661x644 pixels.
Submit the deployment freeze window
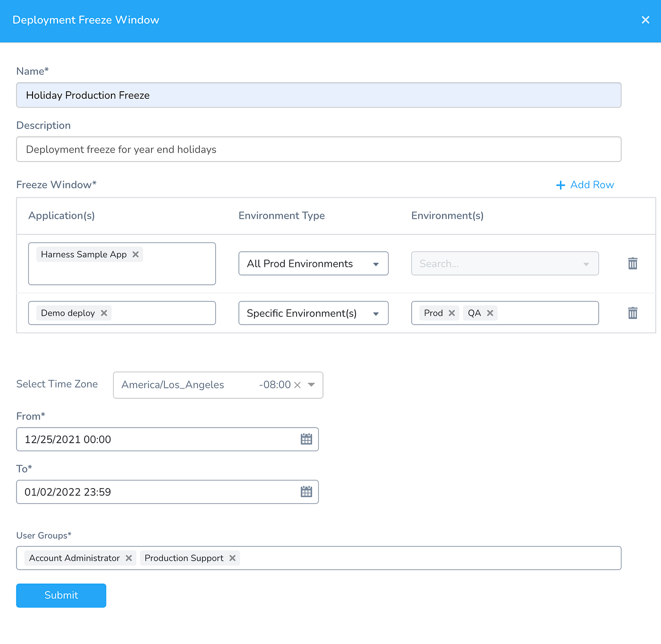[x=61, y=595]
